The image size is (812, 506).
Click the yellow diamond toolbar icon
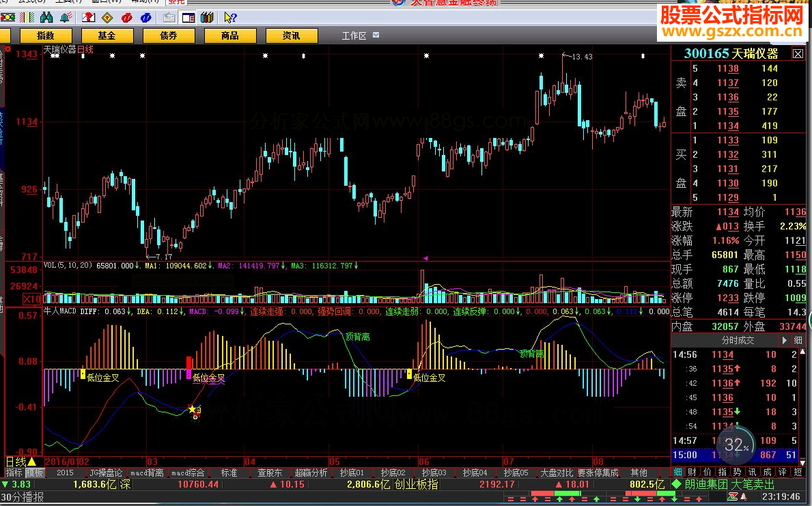[107, 18]
